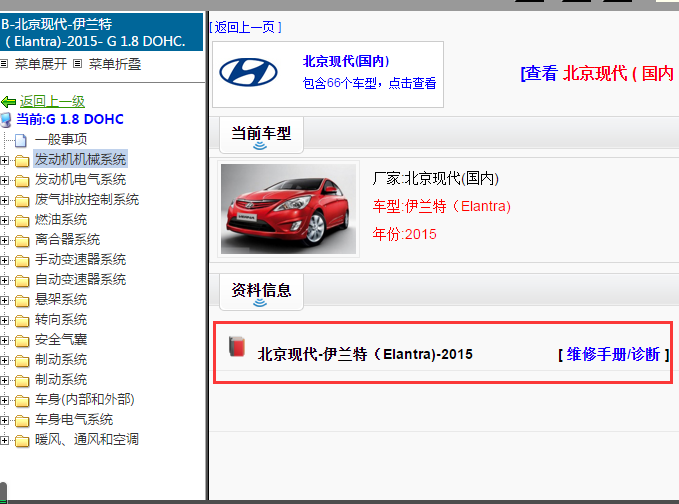
Task: Click the 一般事项 document icon
Action: [x=20, y=140]
